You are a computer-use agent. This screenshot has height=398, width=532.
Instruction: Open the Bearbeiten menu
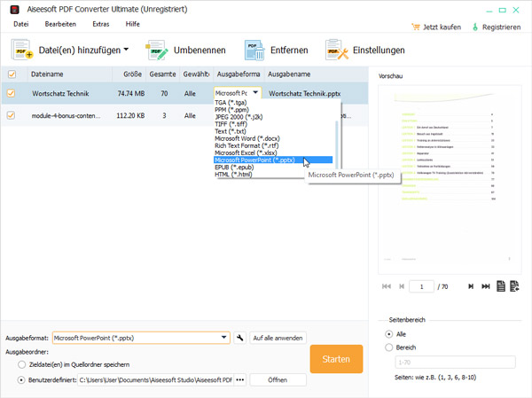click(x=61, y=24)
